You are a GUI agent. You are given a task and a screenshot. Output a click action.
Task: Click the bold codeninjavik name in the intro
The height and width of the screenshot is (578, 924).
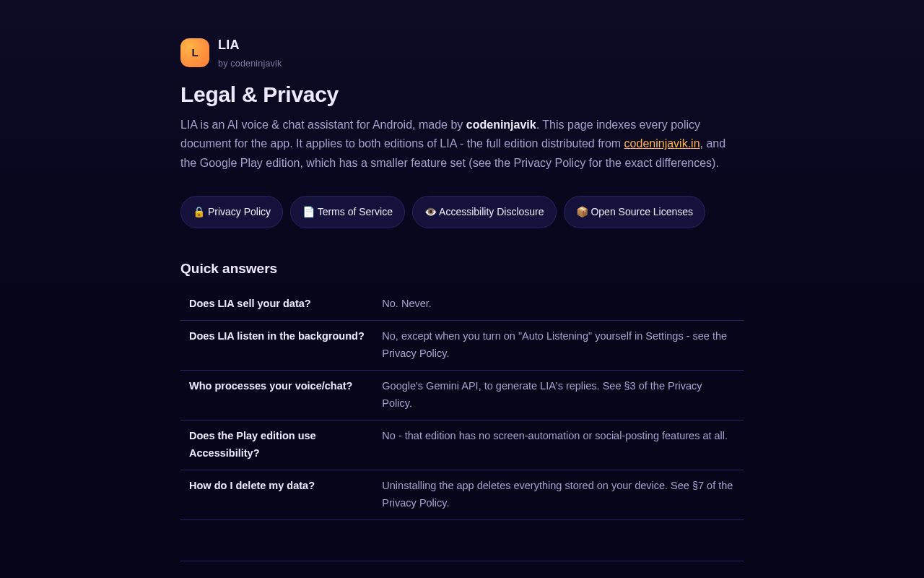point(501,124)
